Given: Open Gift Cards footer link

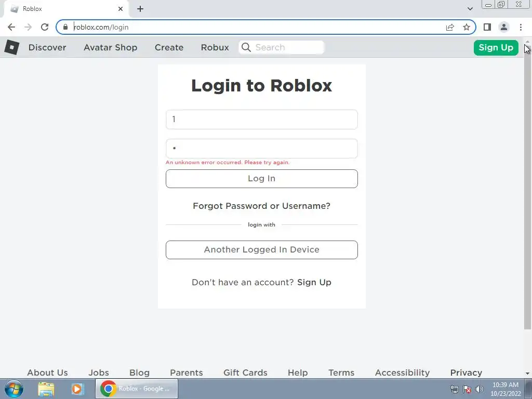Looking at the screenshot, I should coord(245,373).
